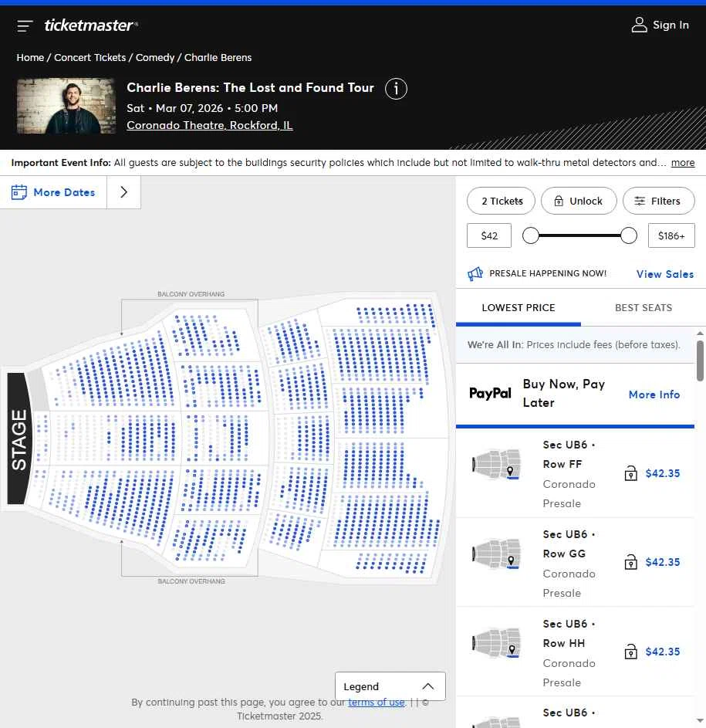Switch to the Best Seats tab
Viewport: 706px width, 728px height.
(x=644, y=307)
